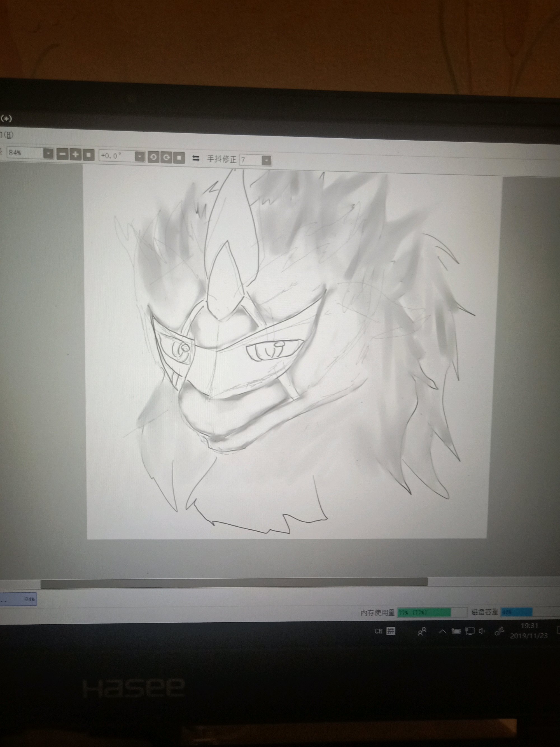Switch the CH language indicator
Image resolution: width=560 pixels, height=747 pixels.
coord(378,631)
